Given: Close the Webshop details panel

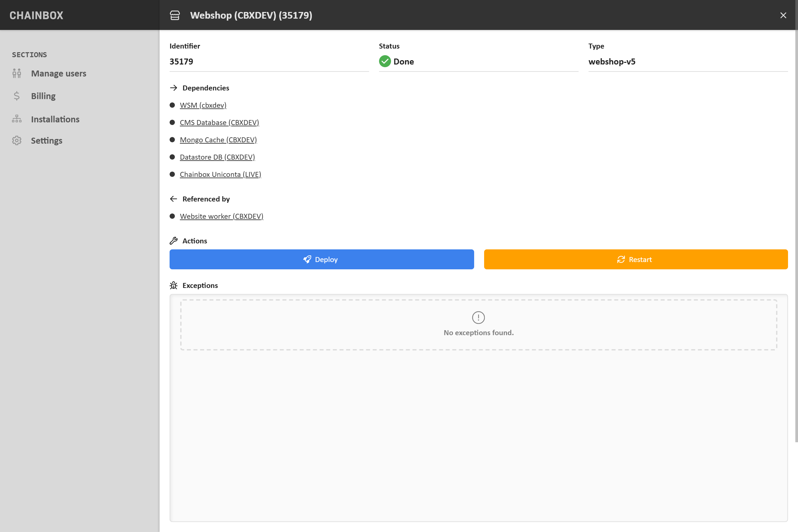Looking at the screenshot, I should (783, 15).
